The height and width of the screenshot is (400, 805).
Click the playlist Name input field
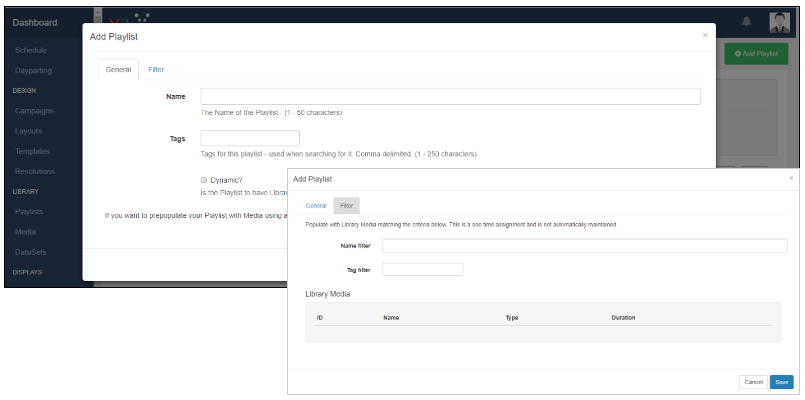[x=450, y=96]
